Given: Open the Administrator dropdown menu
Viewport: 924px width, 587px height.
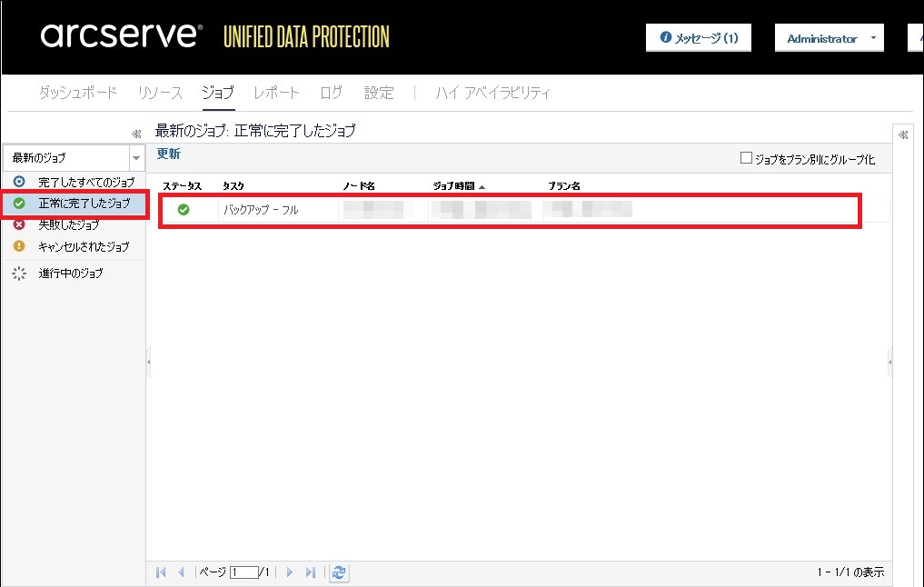Looking at the screenshot, I should [x=830, y=39].
